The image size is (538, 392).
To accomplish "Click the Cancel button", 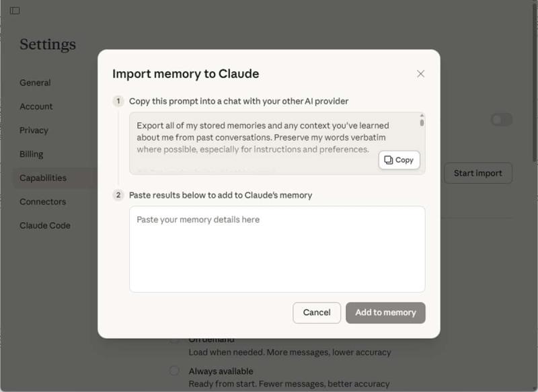I will 317,313.
